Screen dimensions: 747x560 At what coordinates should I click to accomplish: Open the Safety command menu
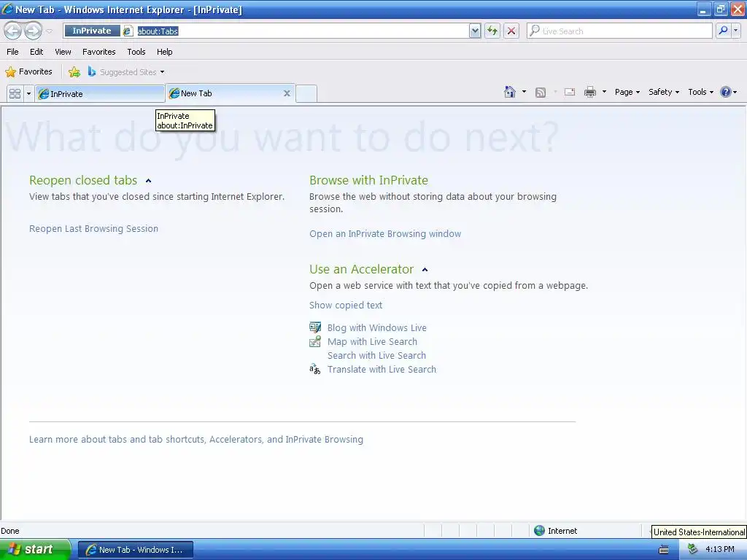pos(664,92)
